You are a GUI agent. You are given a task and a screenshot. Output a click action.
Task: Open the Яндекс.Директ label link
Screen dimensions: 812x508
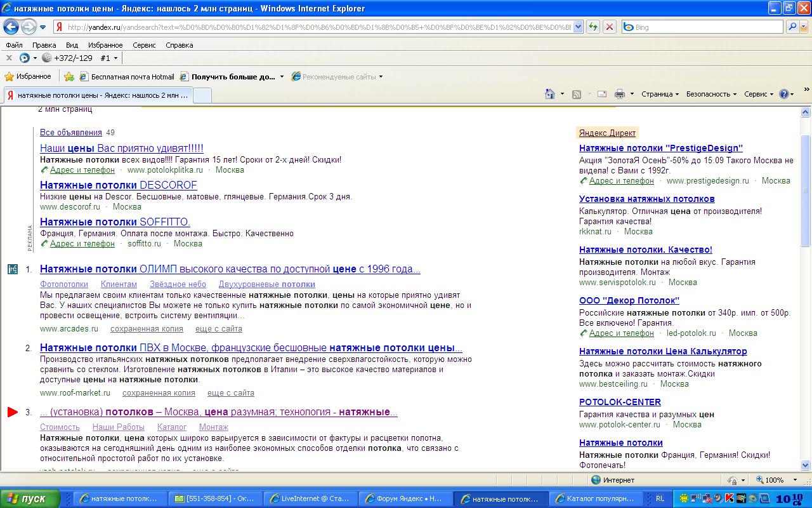tap(607, 133)
